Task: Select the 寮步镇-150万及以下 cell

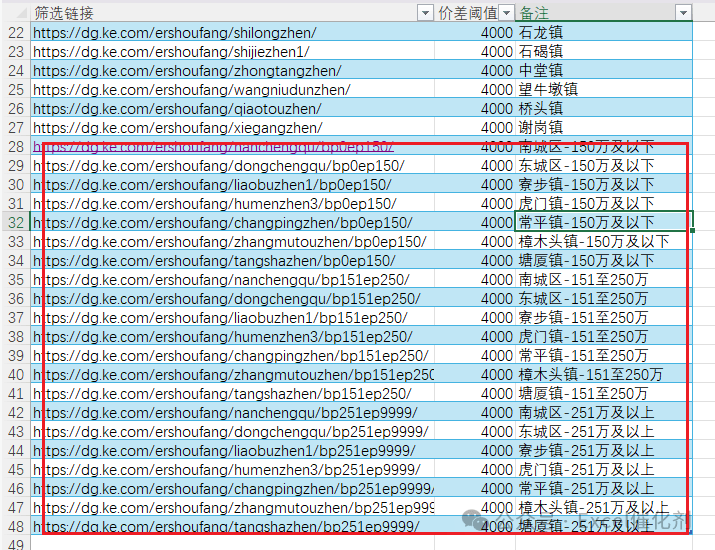Action: [x=604, y=185]
